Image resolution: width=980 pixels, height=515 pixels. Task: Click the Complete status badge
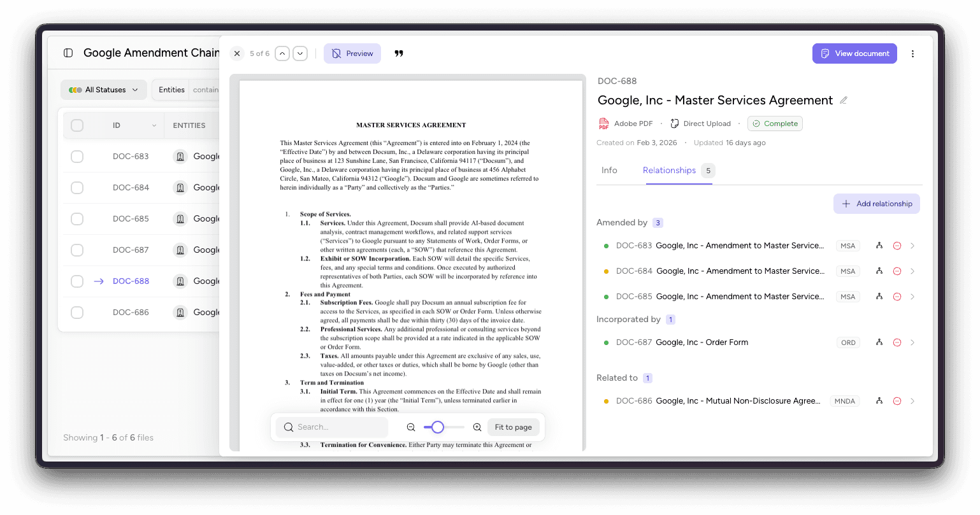775,123
